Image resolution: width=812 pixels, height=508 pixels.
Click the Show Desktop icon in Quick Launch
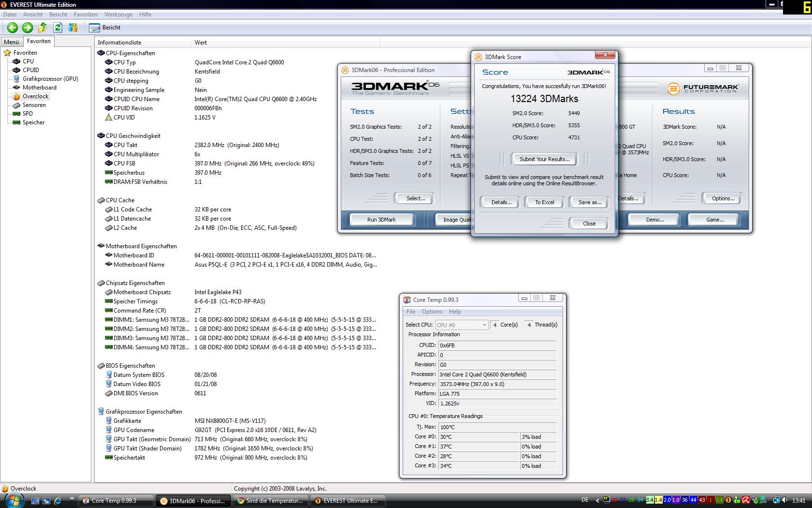pyautogui.click(x=35, y=501)
